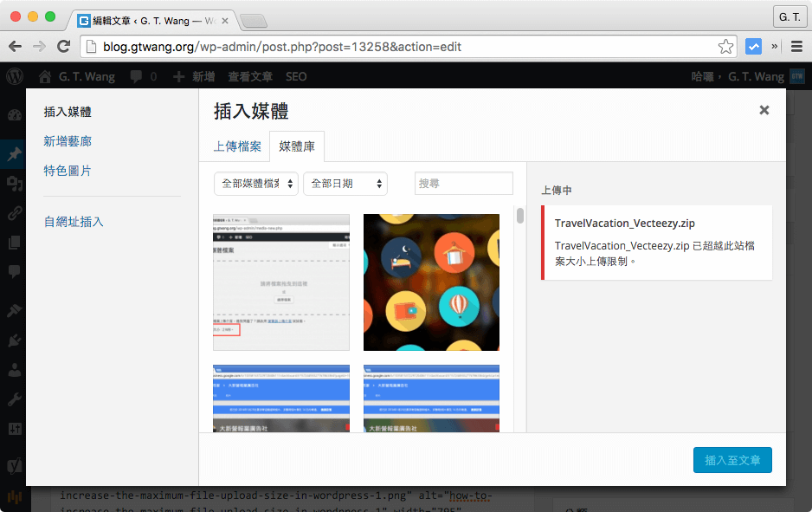Select the colorful balloon icons image thumbnail
This screenshot has width=812, height=512.
tap(431, 282)
